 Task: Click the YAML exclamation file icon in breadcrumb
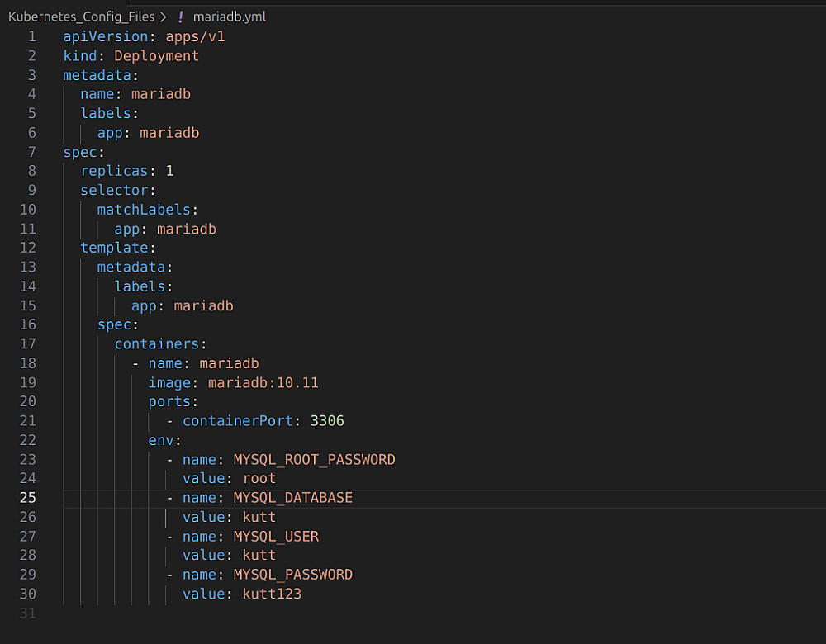coord(181,17)
